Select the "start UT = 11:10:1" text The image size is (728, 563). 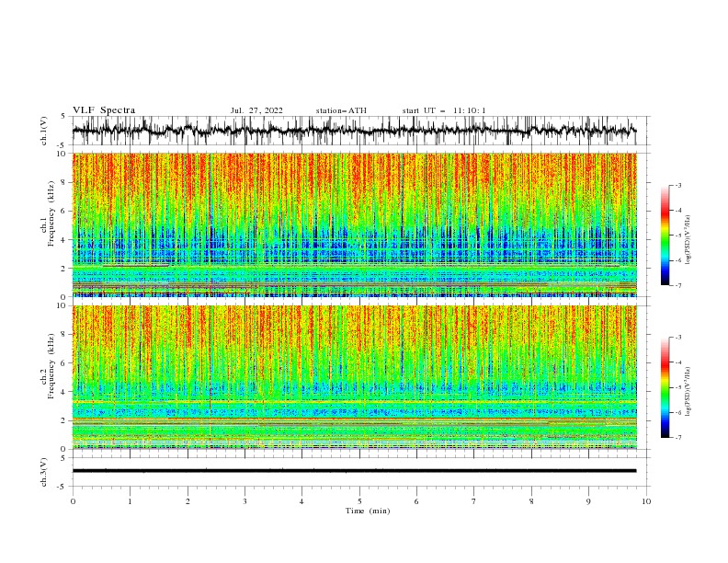443,110
